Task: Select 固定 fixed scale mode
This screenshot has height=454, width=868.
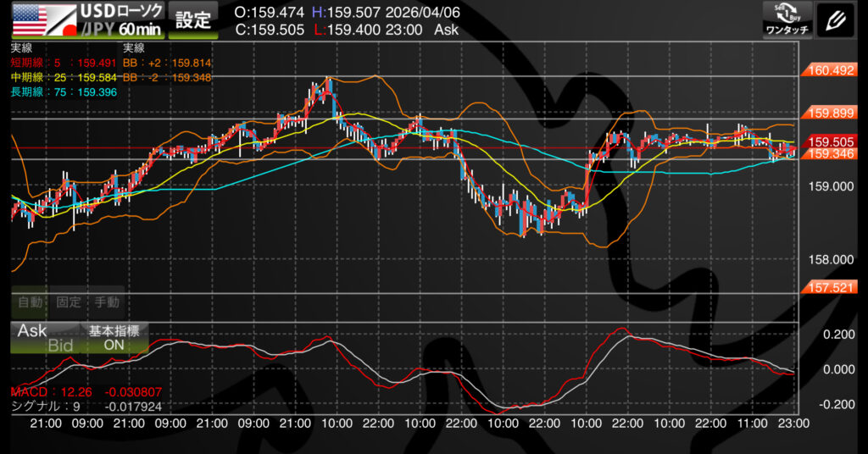Action: coord(68,302)
